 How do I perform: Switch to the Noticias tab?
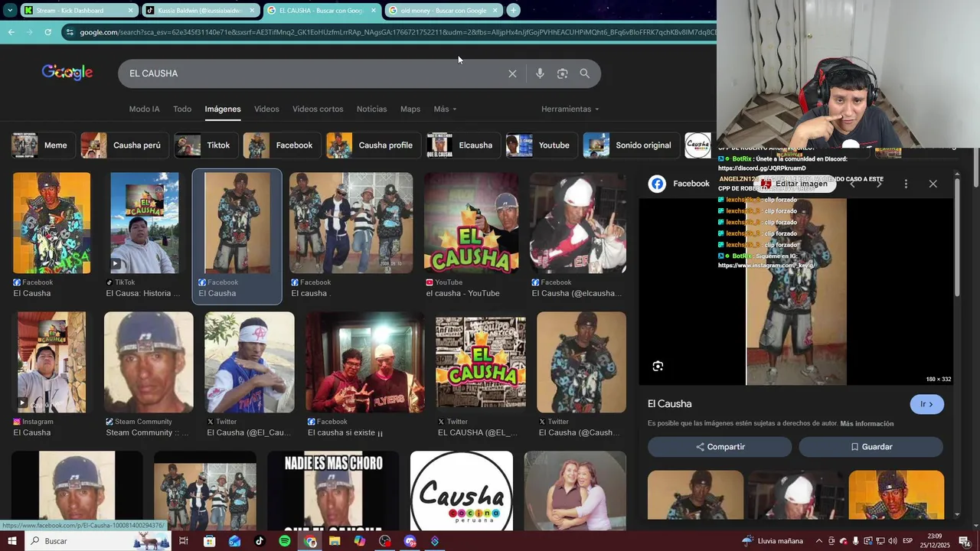coord(371,109)
